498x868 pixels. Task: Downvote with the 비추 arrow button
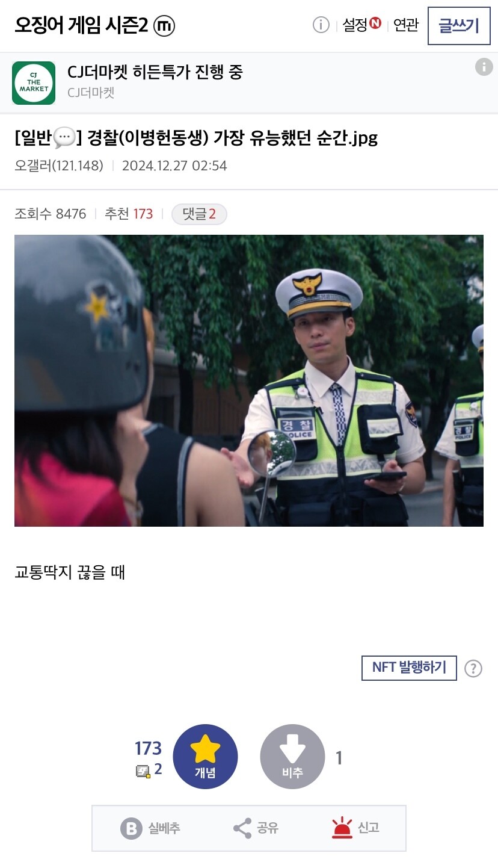292,757
